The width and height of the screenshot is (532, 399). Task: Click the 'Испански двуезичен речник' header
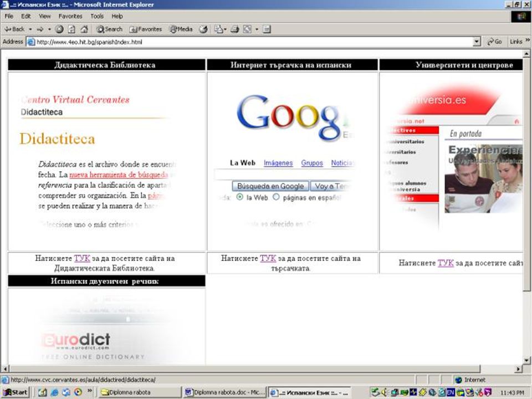point(106,281)
